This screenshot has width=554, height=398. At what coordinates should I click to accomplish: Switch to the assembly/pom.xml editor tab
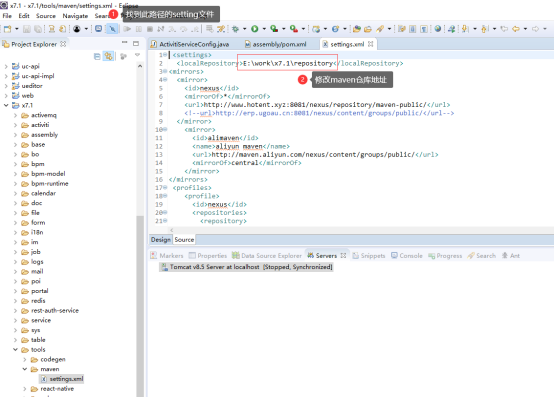coord(276,44)
